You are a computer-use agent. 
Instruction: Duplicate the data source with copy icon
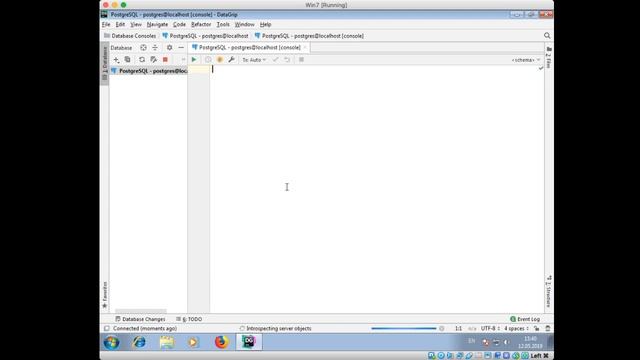(127, 60)
